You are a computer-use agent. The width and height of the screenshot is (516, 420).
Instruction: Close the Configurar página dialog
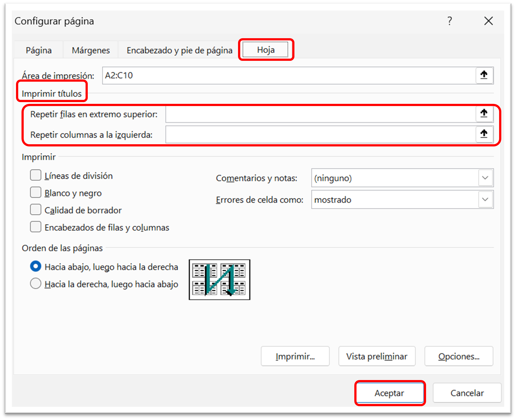pos(488,21)
